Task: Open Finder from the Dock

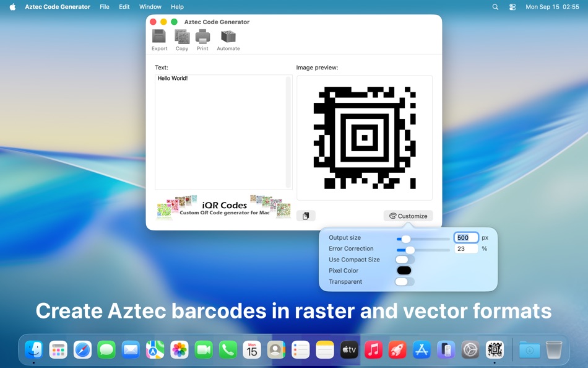Action: tap(34, 350)
